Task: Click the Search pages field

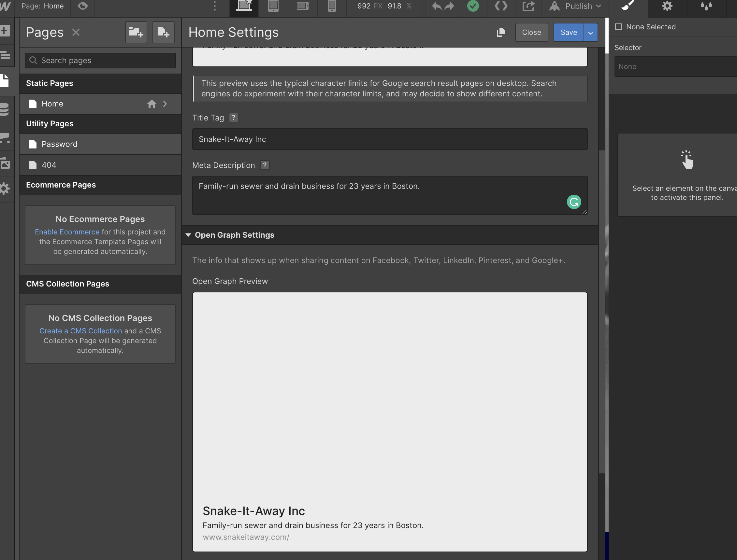Action: [x=100, y=60]
